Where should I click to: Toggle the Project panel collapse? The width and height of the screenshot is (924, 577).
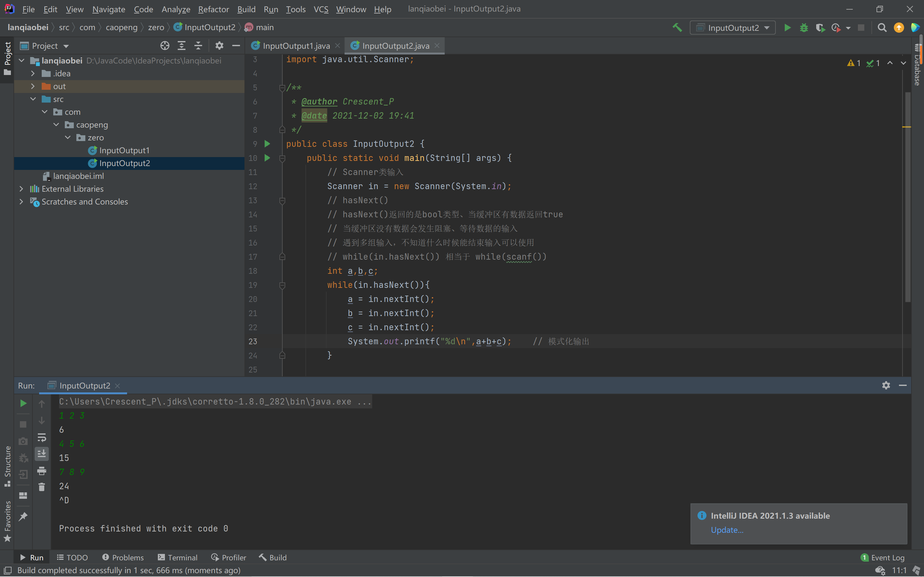pyautogui.click(x=236, y=45)
